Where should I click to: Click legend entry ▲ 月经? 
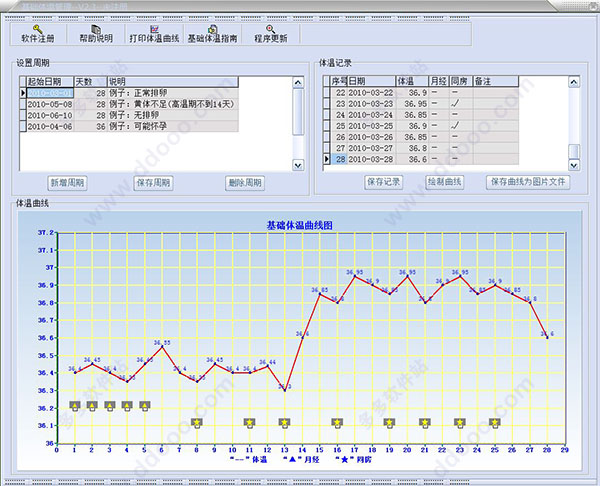click(301, 460)
